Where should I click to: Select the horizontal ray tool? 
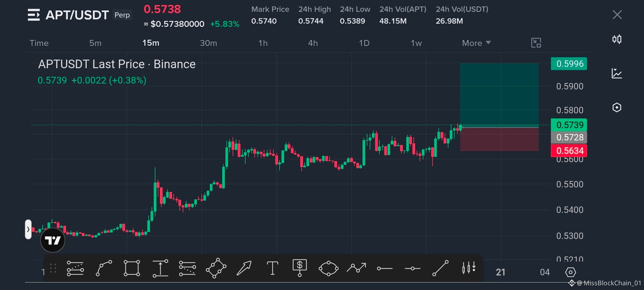click(x=385, y=268)
